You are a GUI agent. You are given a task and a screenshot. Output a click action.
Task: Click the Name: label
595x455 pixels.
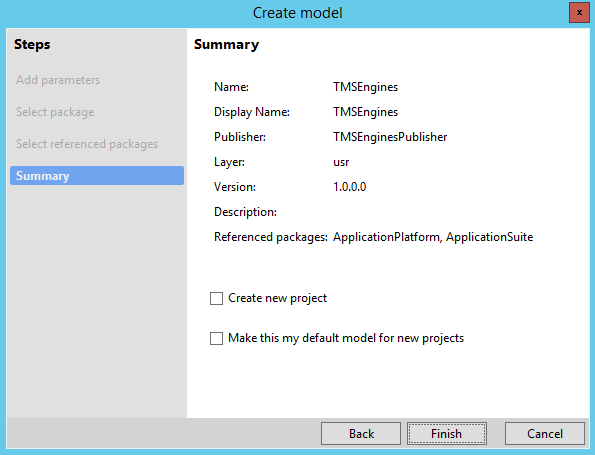(231, 87)
